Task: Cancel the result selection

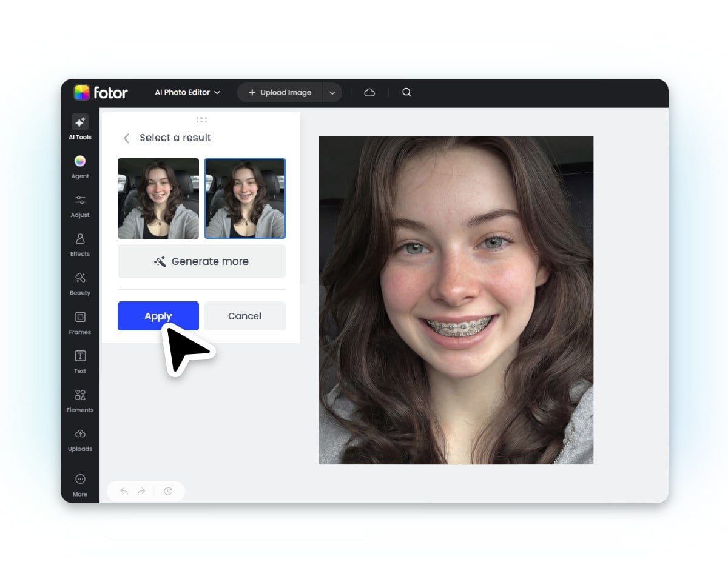Action: 244,316
